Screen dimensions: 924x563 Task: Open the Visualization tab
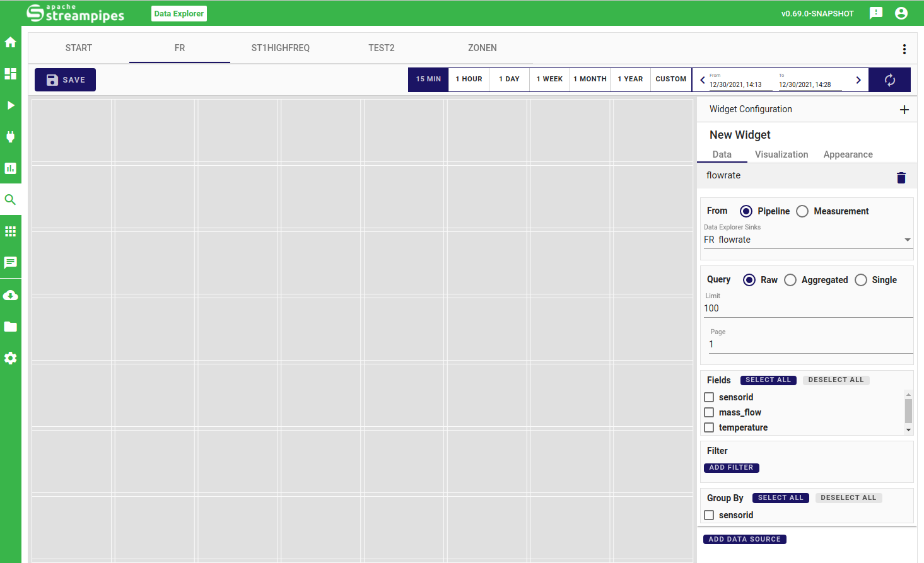[x=781, y=154]
